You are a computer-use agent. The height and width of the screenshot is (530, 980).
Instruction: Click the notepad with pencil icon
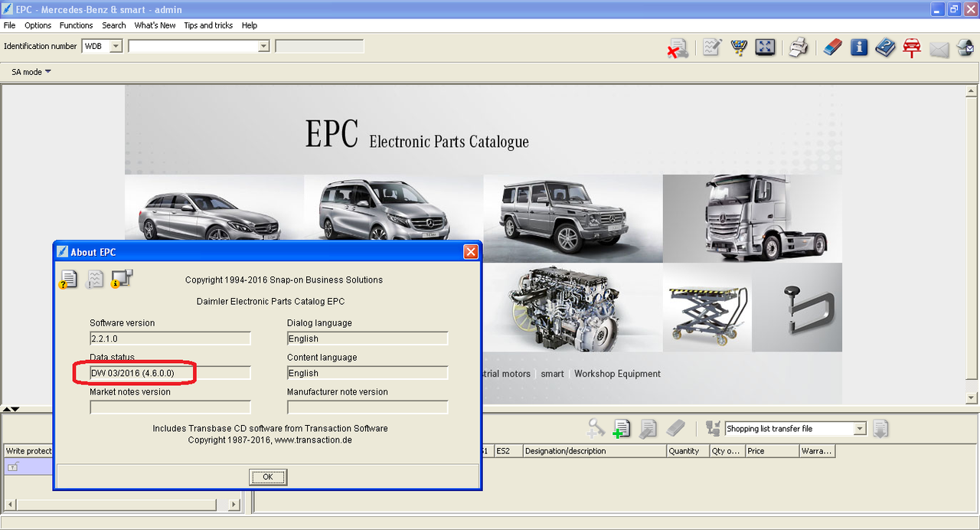tap(711, 47)
